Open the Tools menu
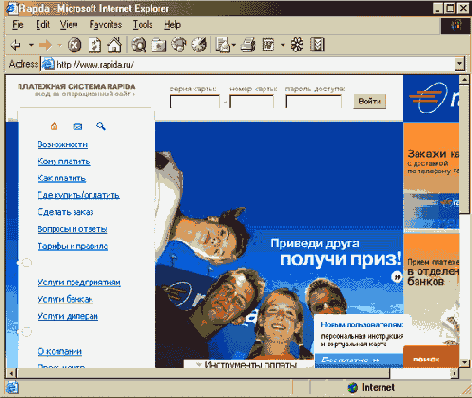Viewport: 472px width, 398px height. [x=143, y=25]
